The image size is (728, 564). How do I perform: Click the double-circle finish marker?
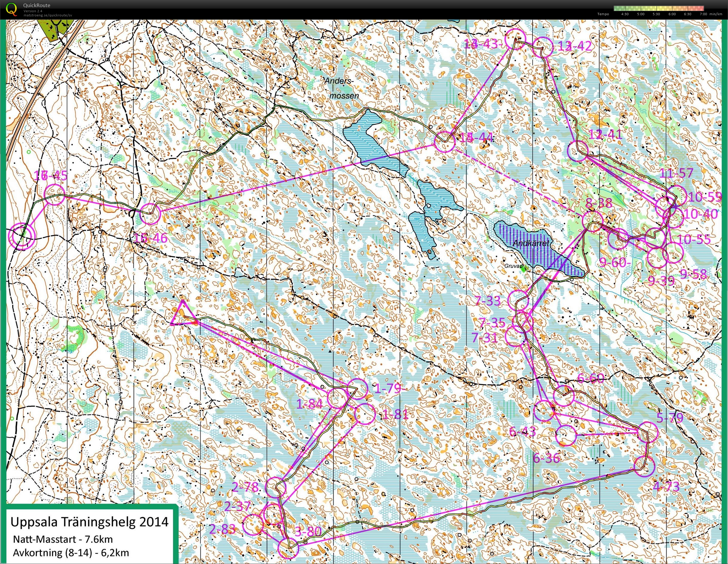[22, 236]
